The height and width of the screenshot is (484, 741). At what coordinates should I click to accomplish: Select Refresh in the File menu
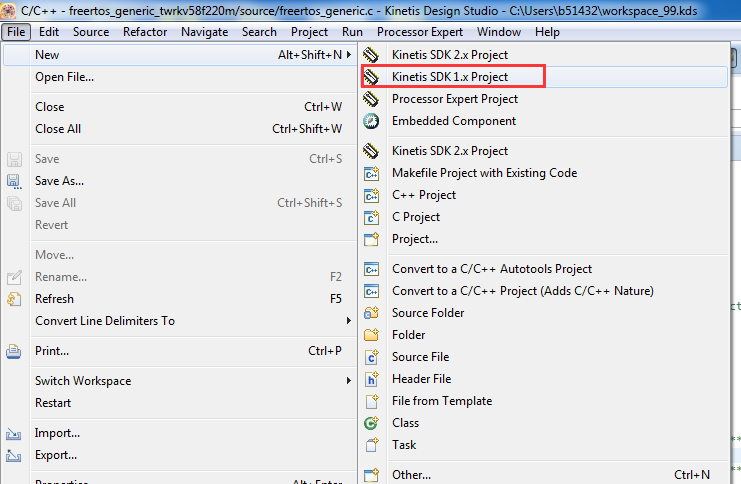point(180,299)
